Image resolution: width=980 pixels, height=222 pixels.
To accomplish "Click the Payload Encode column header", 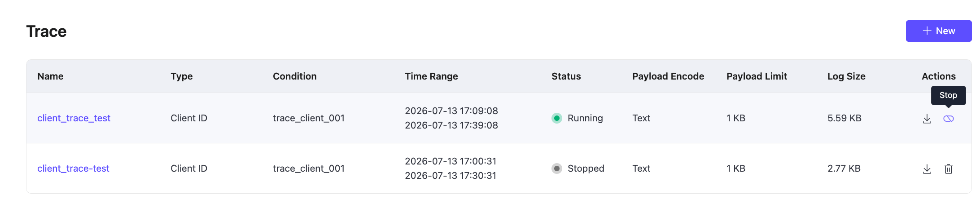I will 668,76.
